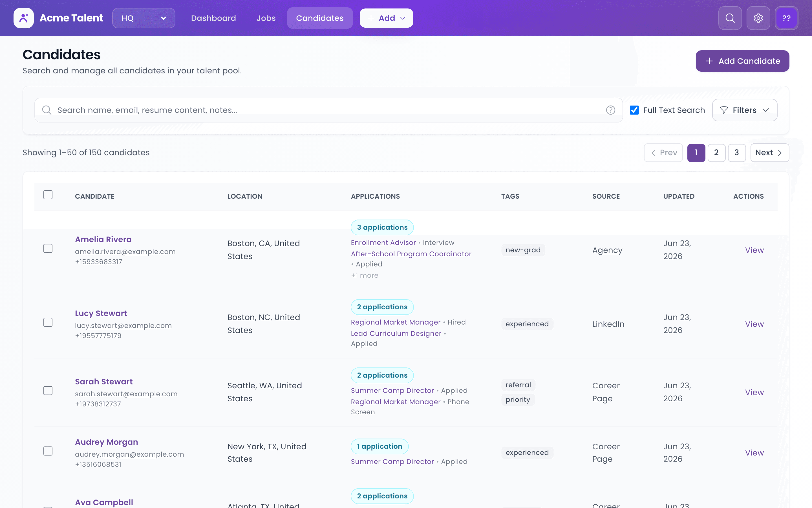Viewport: 812px width, 508px height.
Task: Select the Candidates tab
Action: 319,18
